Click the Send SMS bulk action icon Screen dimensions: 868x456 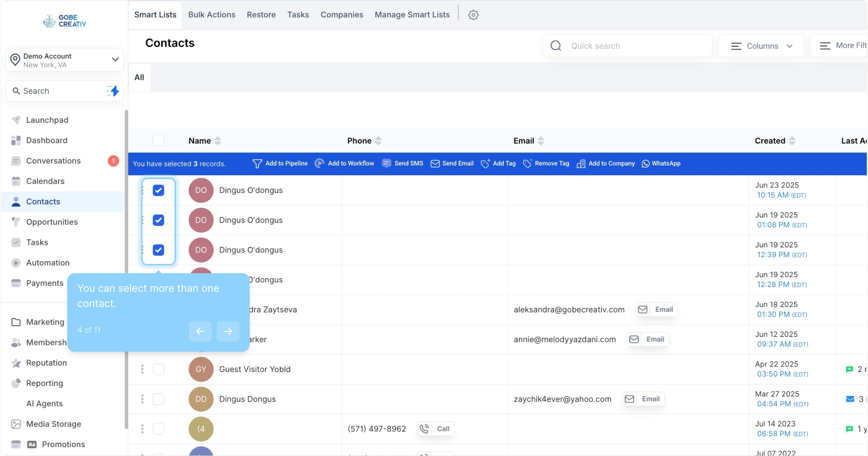click(386, 163)
